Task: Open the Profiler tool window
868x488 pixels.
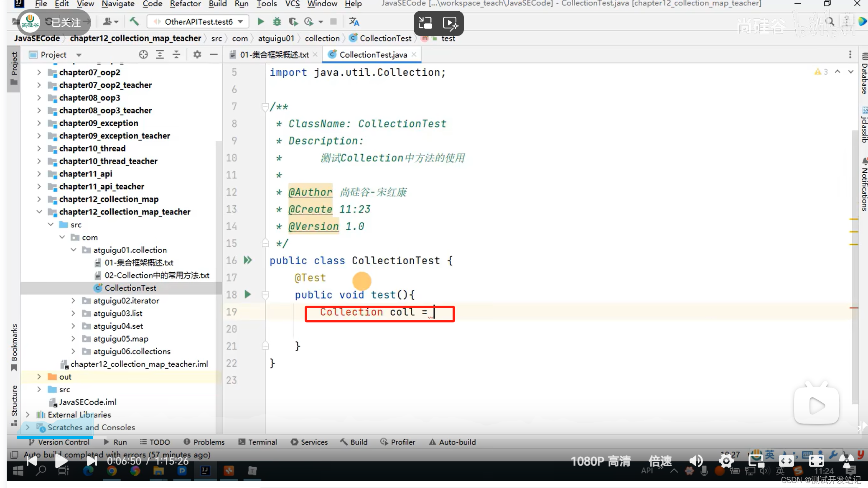Action: tap(398, 442)
